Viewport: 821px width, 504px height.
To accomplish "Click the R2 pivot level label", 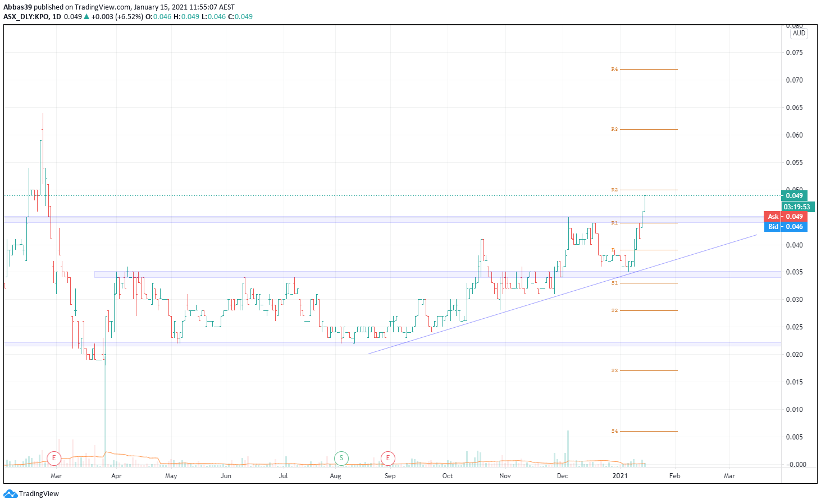I will pos(614,190).
